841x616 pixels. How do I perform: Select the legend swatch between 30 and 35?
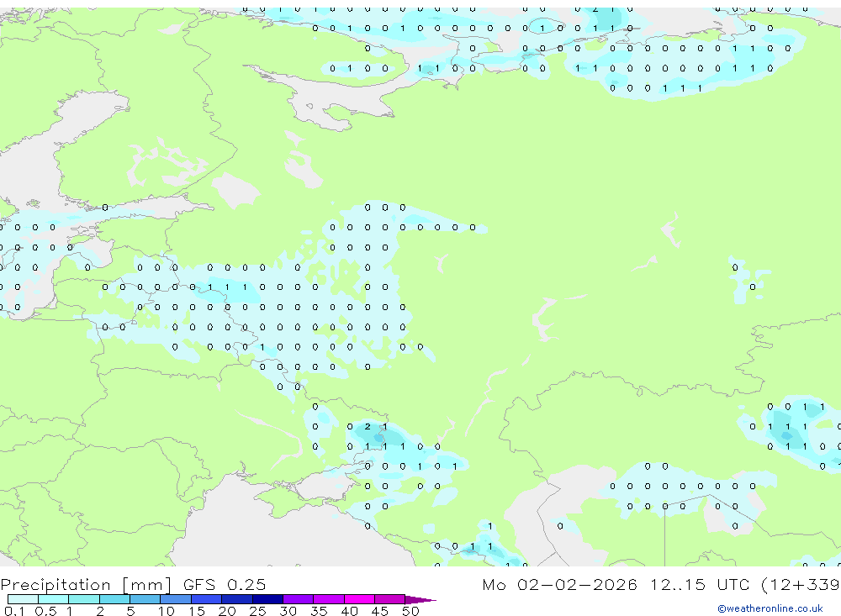click(299, 599)
